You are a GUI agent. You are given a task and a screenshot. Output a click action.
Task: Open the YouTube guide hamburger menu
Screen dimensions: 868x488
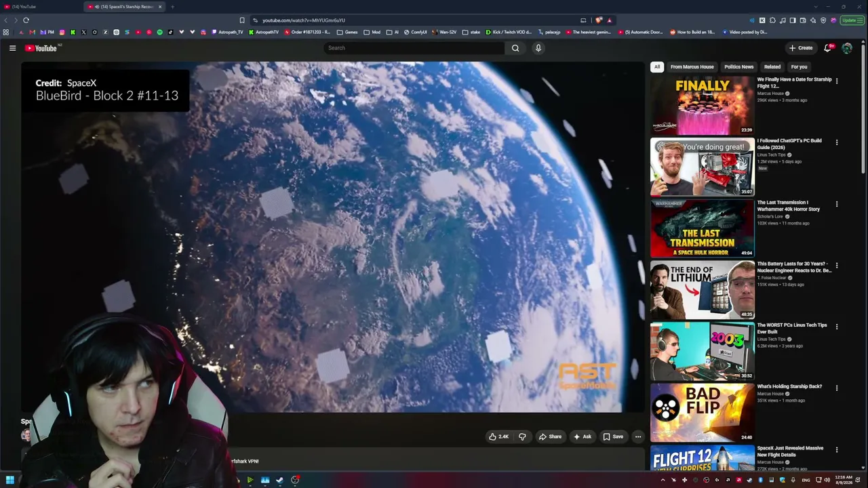pos(12,48)
